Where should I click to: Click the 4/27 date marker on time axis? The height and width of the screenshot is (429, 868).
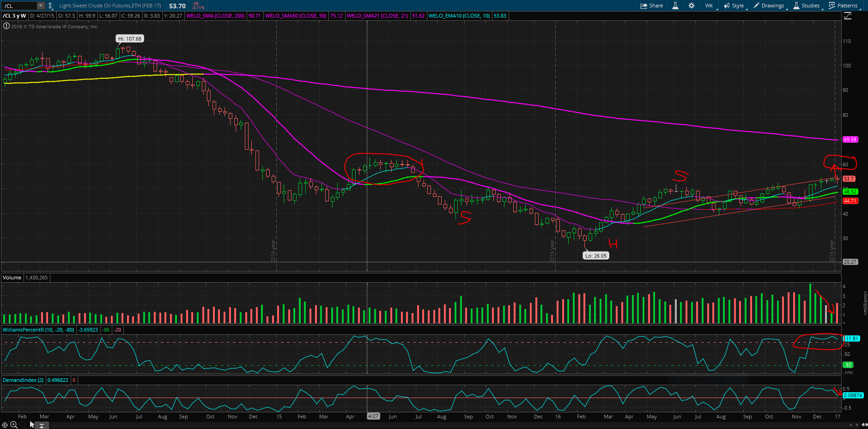point(373,417)
